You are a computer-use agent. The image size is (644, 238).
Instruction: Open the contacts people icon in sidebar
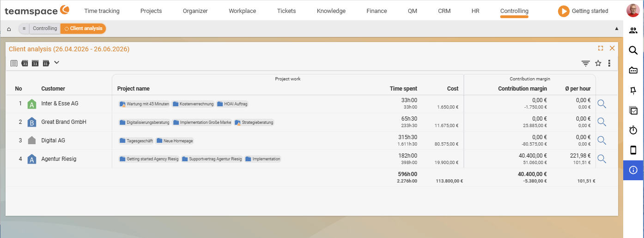pyautogui.click(x=633, y=31)
